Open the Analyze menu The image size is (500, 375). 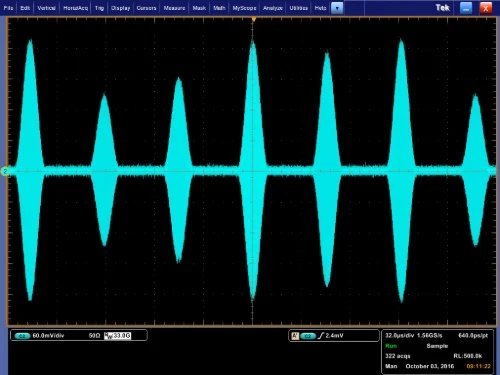(273, 8)
